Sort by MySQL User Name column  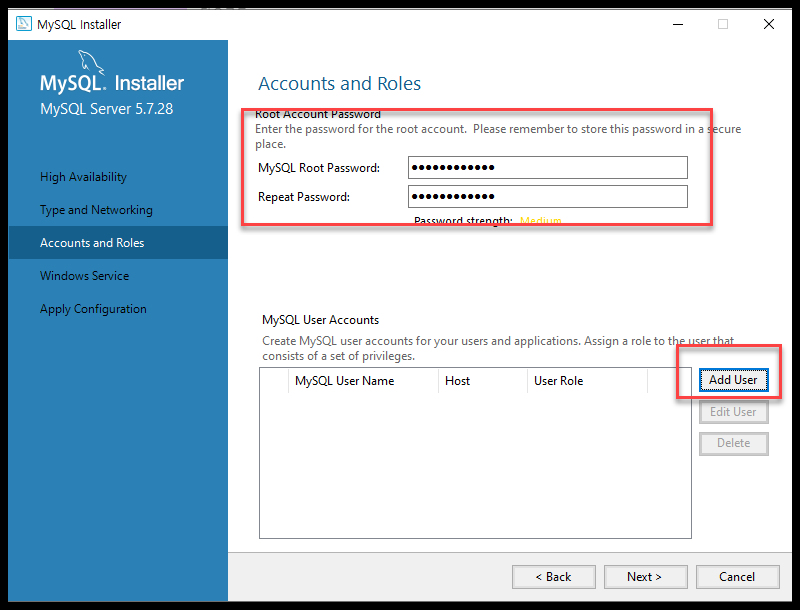point(363,381)
